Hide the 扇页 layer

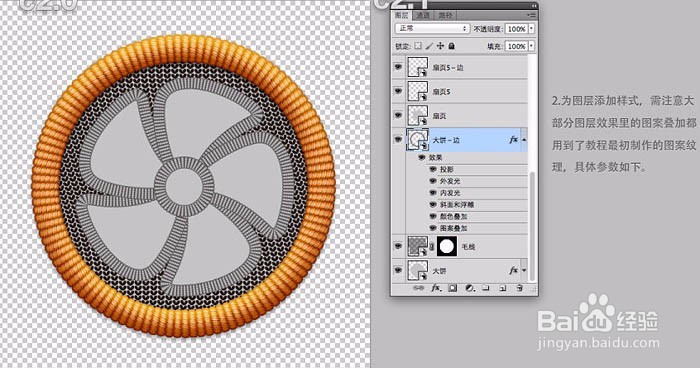point(398,115)
